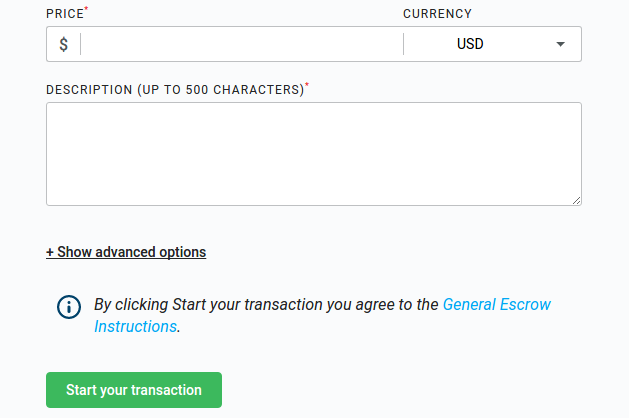Click the 'By clicking Start your transaction' notice text
Screen dimensions: 629x418
click(x=266, y=304)
